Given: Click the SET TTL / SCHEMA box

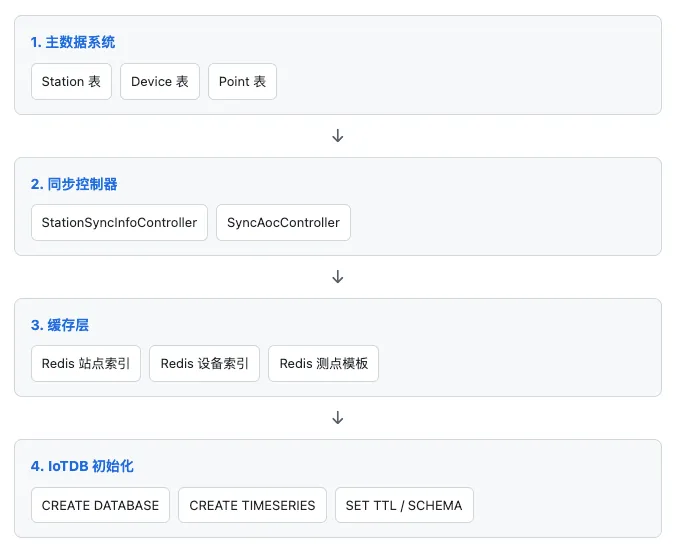Looking at the screenshot, I should (404, 505).
